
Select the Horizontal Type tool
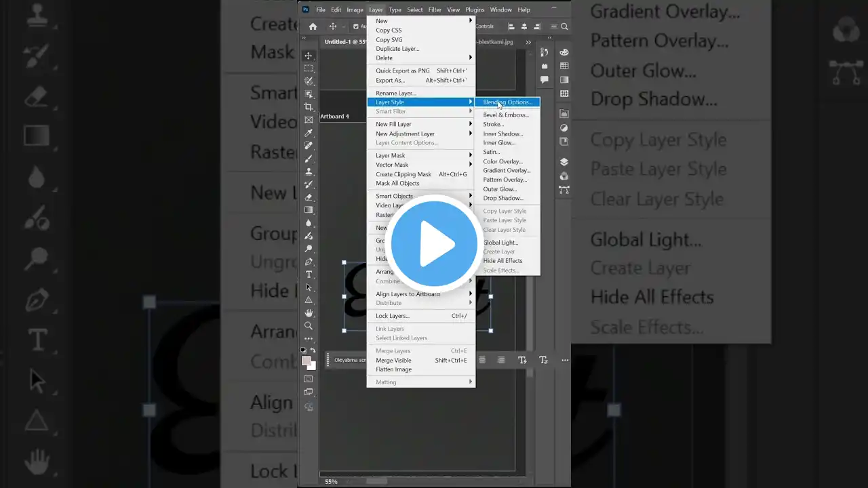click(309, 274)
